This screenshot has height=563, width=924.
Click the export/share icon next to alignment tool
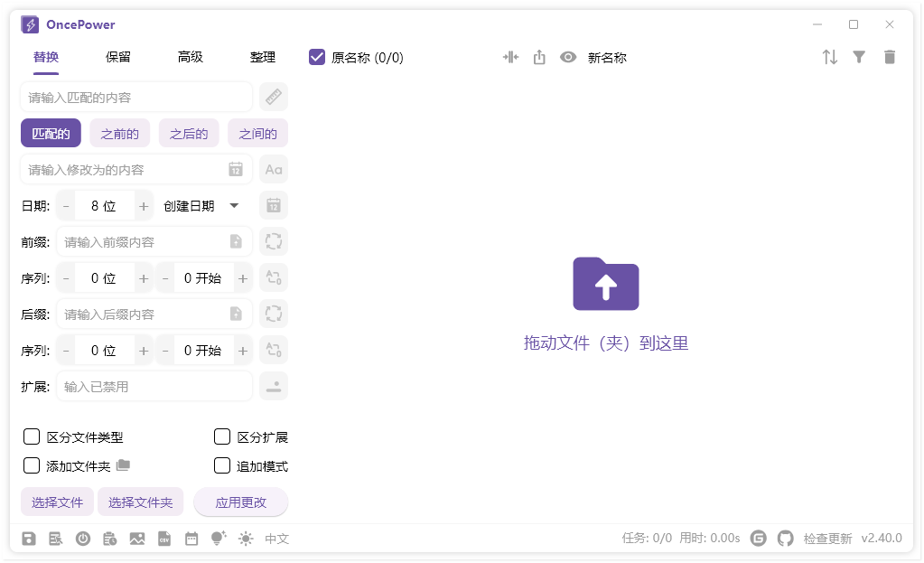pyautogui.click(x=539, y=56)
